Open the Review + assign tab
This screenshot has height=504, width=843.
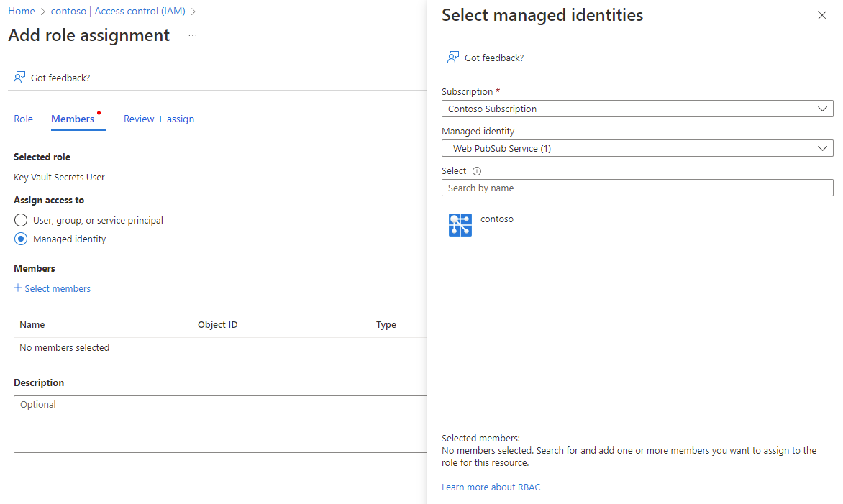click(159, 119)
